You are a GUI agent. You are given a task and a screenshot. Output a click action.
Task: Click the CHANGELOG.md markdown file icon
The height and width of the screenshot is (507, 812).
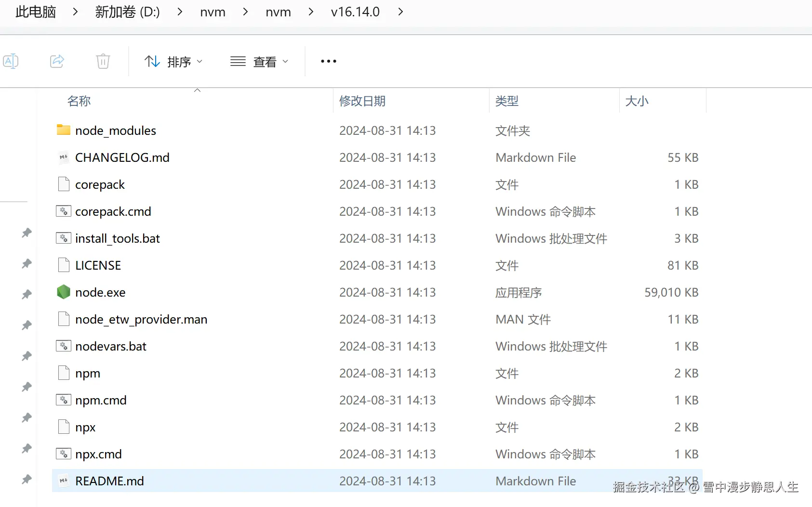pos(64,157)
